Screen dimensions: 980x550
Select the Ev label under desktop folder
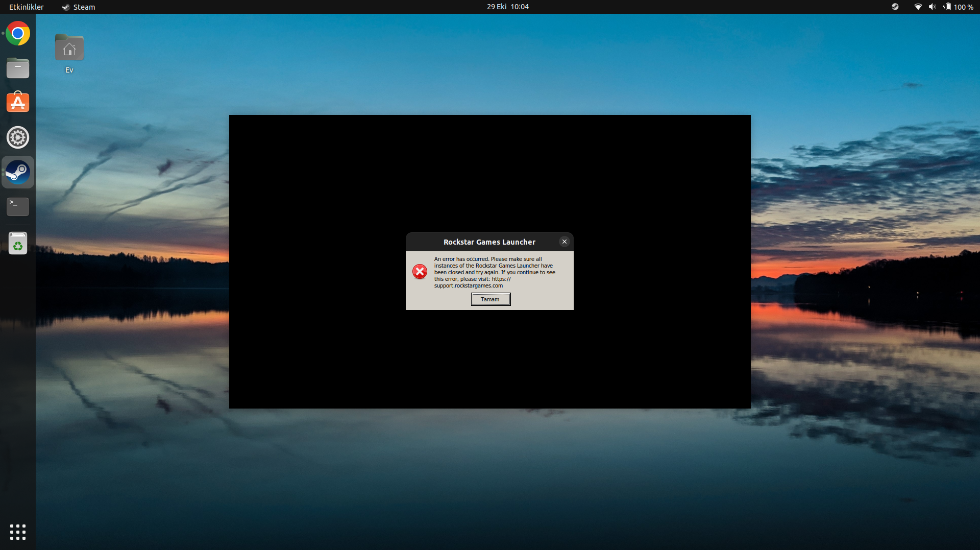coord(69,70)
